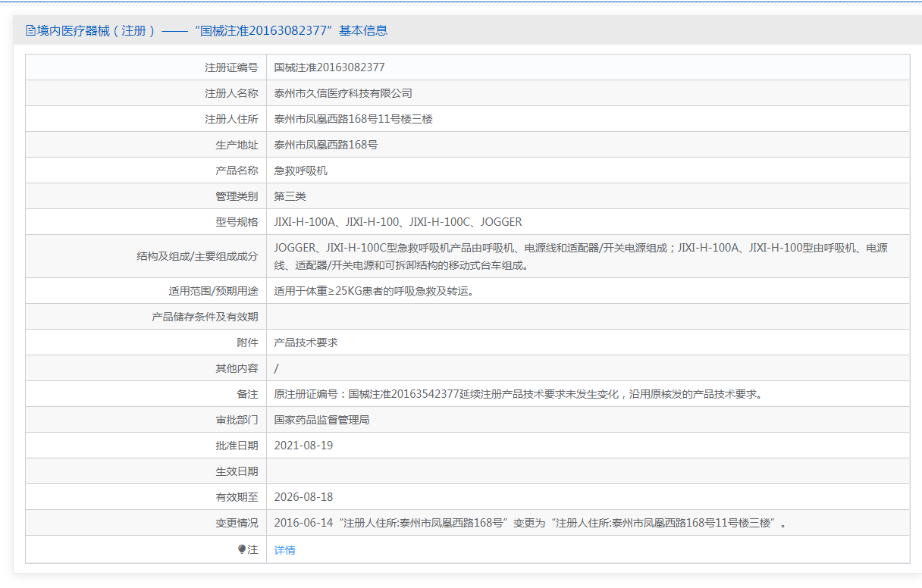The height and width of the screenshot is (588, 922).
Task: Click registrant address 泰州市凤凰西路168号11号楼三楼
Action: click(x=353, y=119)
